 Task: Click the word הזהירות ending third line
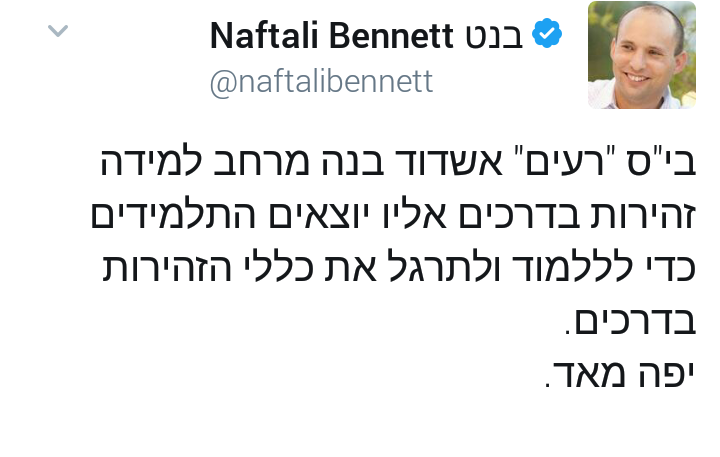(x=167, y=268)
